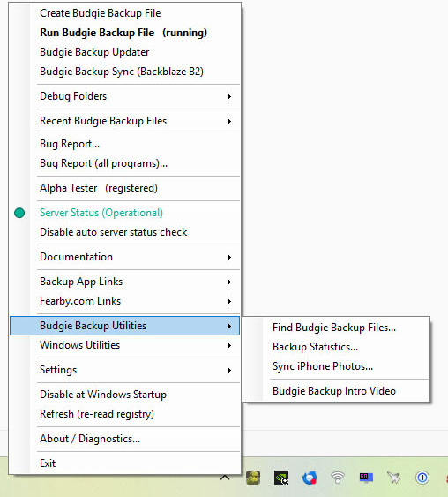Open the NVIDIA tray icon

281,478
